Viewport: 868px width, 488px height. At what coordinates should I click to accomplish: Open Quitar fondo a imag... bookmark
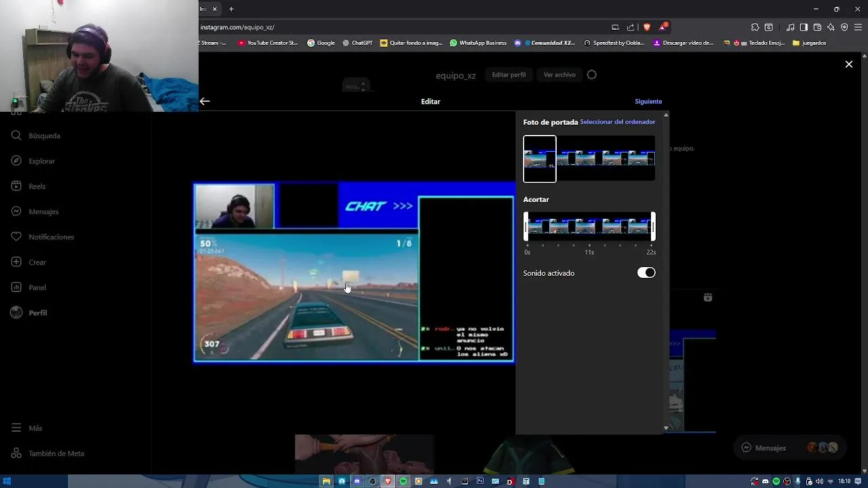point(412,43)
